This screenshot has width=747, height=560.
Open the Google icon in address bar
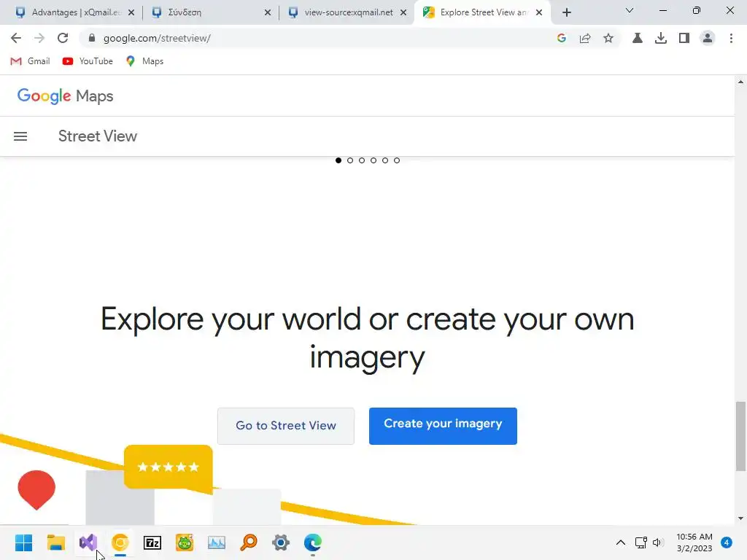click(562, 38)
